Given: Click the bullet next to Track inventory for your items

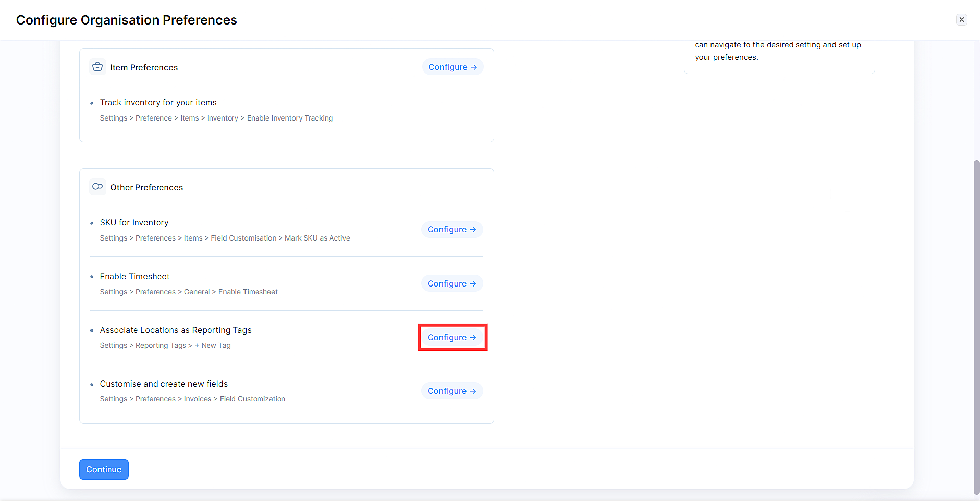Looking at the screenshot, I should (92, 103).
